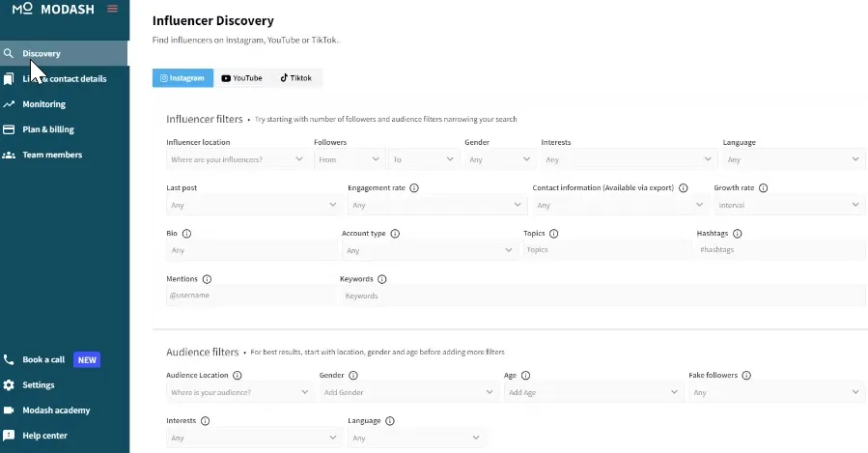Click the Monitoring trend-line icon
The image size is (868, 453).
pos(9,104)
